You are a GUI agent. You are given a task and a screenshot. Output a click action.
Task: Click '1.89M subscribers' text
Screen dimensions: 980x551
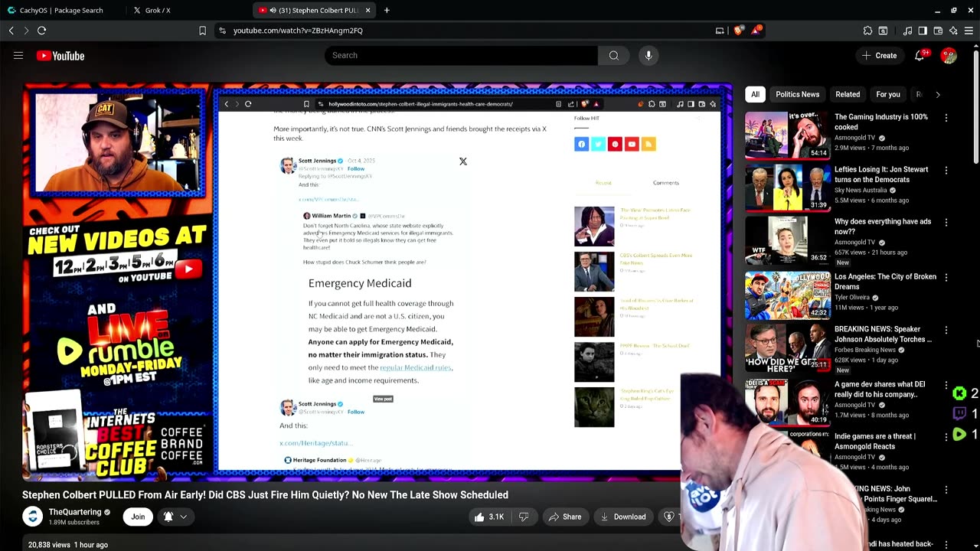point(74,523)
